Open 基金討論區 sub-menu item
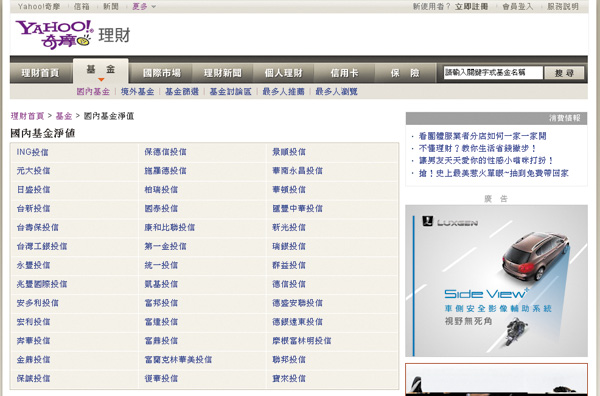This screenshot has height=396, width=600. 230,92
